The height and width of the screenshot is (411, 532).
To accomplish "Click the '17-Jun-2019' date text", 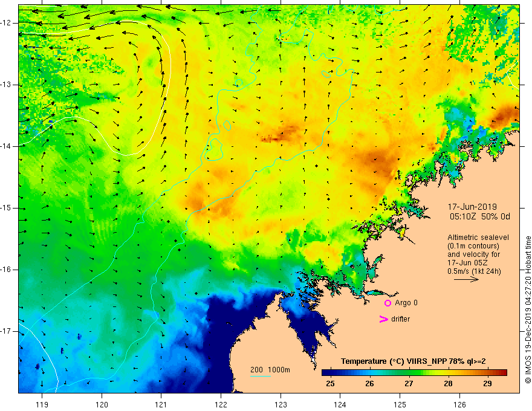I will pyautogui.click(x=472, y=207).
